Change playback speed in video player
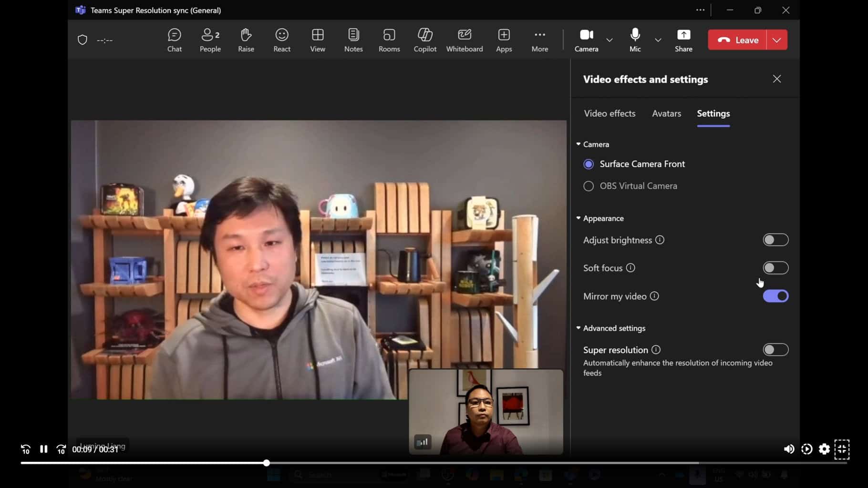The image size is (868, 488). click(x=806, y=449)
